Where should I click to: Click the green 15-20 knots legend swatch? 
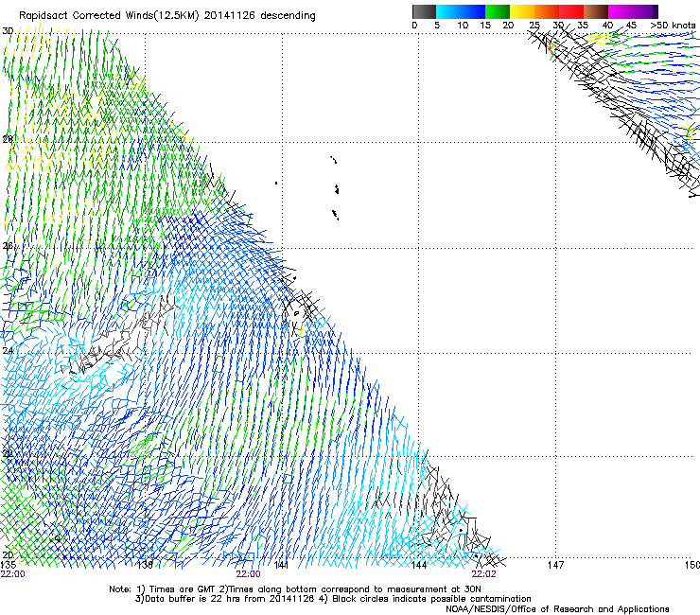coord(498,11)
